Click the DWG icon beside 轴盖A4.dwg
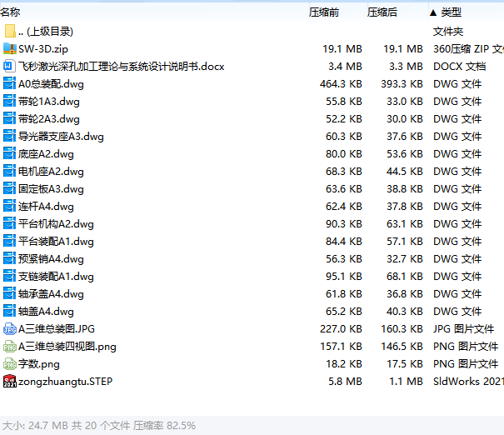Viewport: 504px width, 435px height. [9, 311]
